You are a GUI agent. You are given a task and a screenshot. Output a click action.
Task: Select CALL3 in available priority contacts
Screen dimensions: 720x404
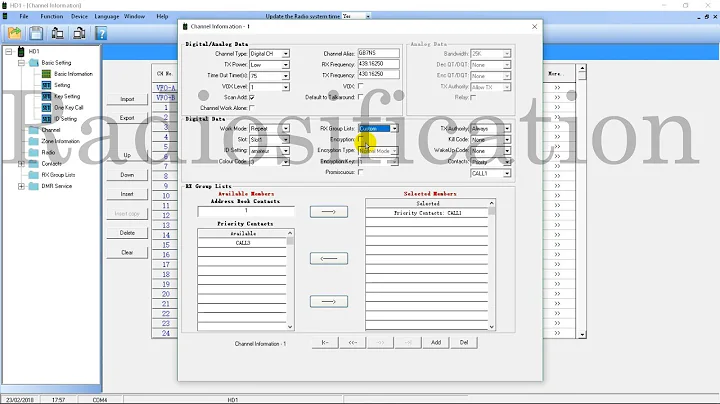(242, 243)
